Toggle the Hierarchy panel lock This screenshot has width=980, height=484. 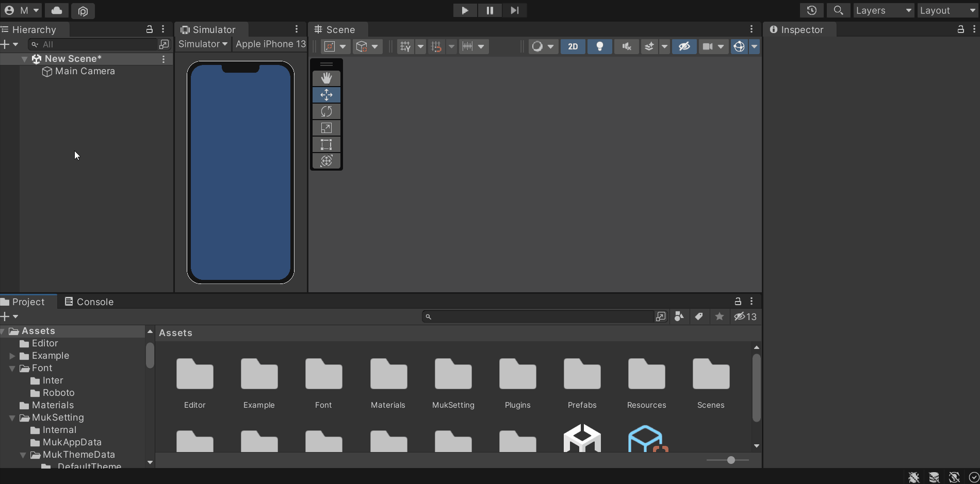click(x=150, y=29)
